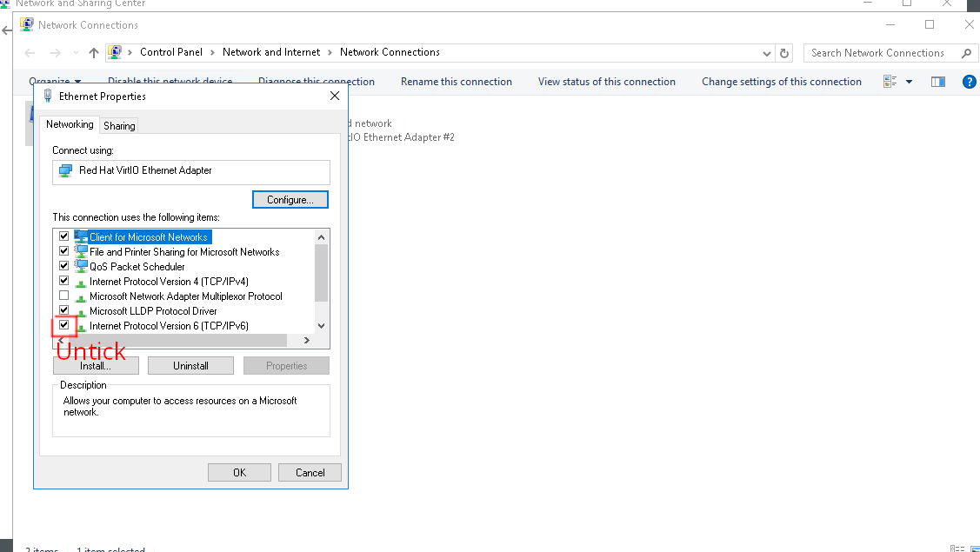The width and height of the screenshot is (980, 552).
Task: Click the refresh icon beside address bar
Action: [784, 53]
